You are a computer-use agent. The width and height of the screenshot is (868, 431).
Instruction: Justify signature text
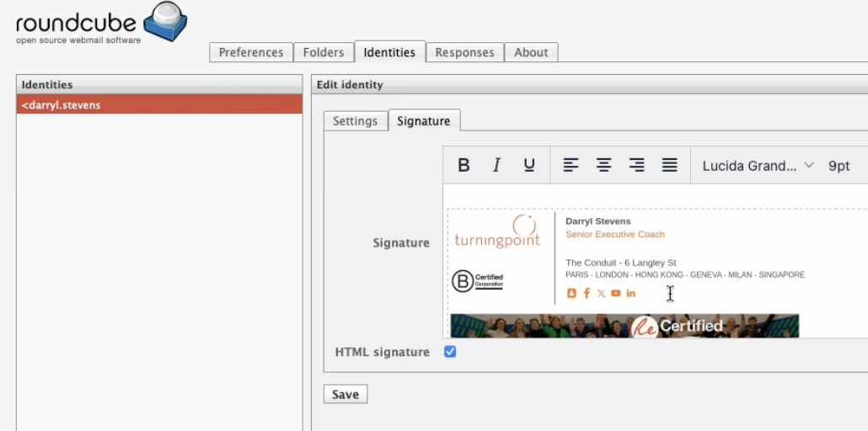point(670,165)
